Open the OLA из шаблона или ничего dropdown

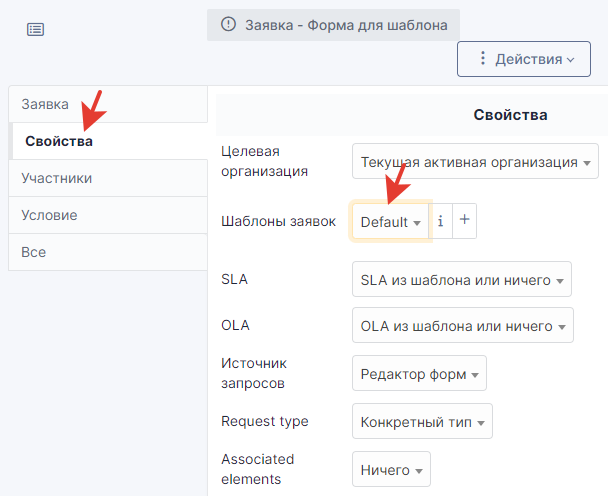click(463, 325)
